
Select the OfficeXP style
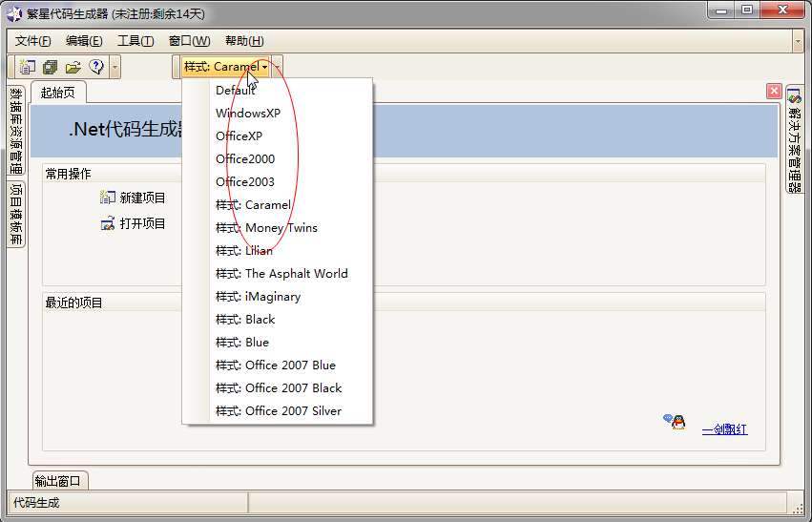pos(278,136)
